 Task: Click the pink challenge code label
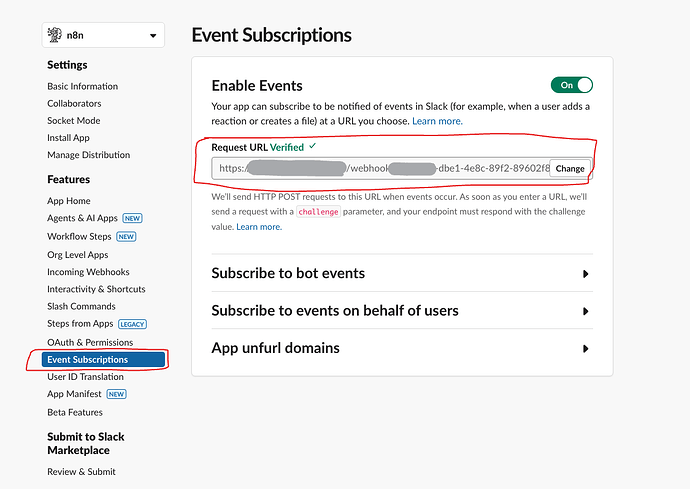click(318, 212)
